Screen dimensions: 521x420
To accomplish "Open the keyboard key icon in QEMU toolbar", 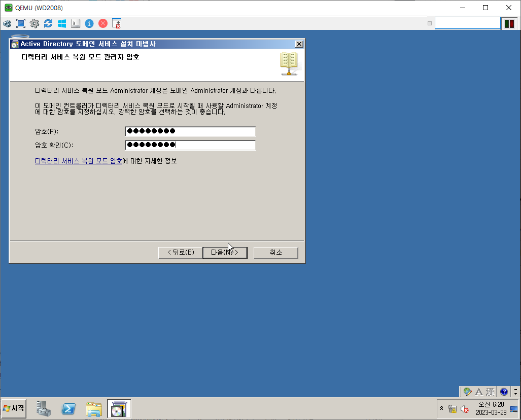I will tap(76, 24).
